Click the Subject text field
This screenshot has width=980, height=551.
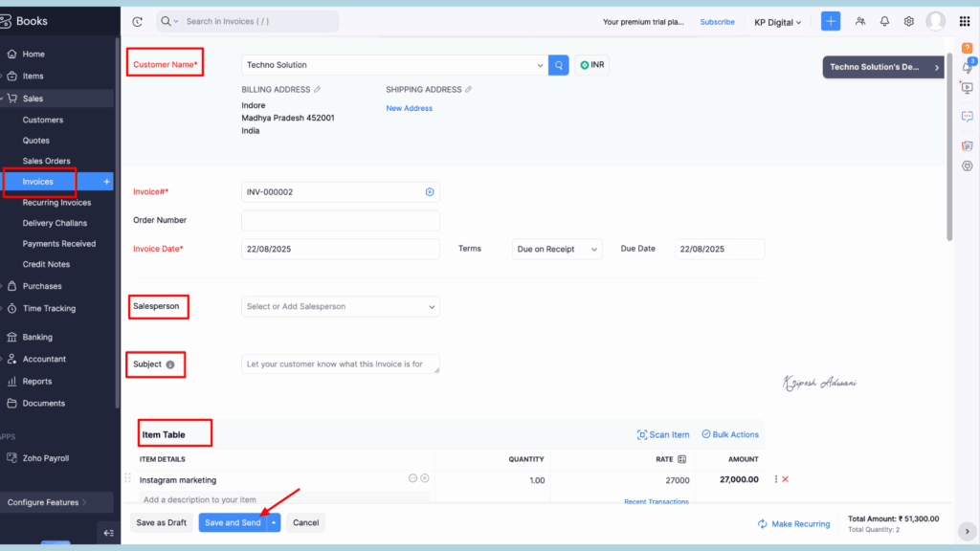pos(340,364)
